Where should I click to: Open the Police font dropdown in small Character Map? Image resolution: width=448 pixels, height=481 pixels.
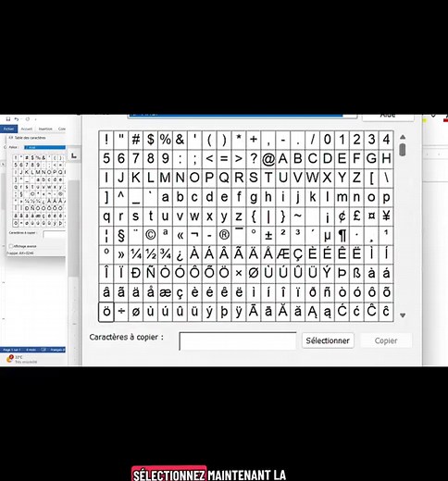click(x=45, y=147)
